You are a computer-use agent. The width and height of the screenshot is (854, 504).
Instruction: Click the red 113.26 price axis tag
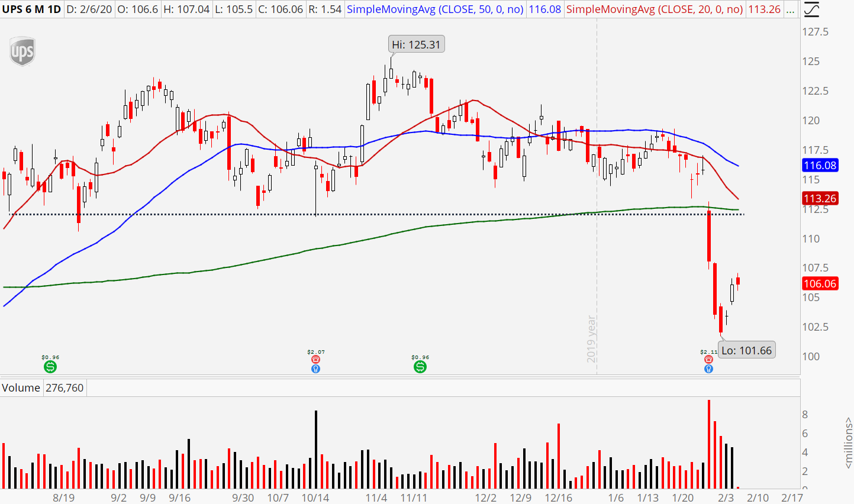pos(820,199)
